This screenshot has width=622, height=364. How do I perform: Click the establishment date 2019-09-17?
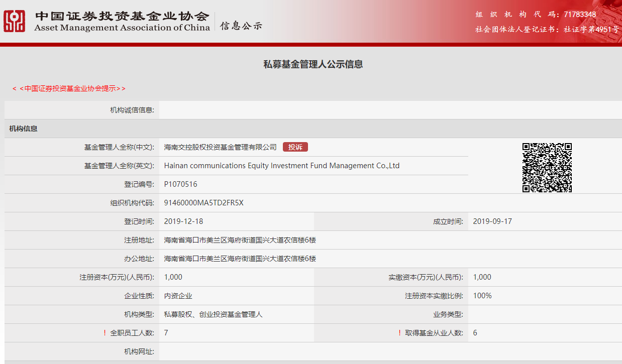[x=492, y=221]
